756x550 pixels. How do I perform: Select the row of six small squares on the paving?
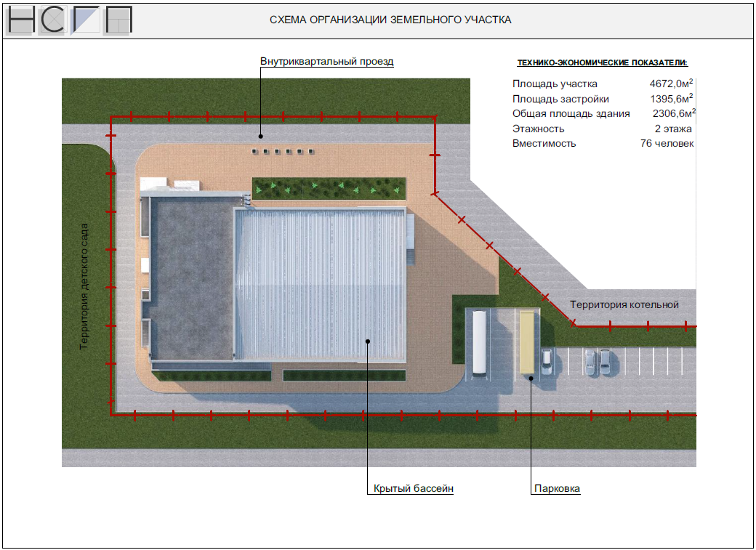pos(282,152)
